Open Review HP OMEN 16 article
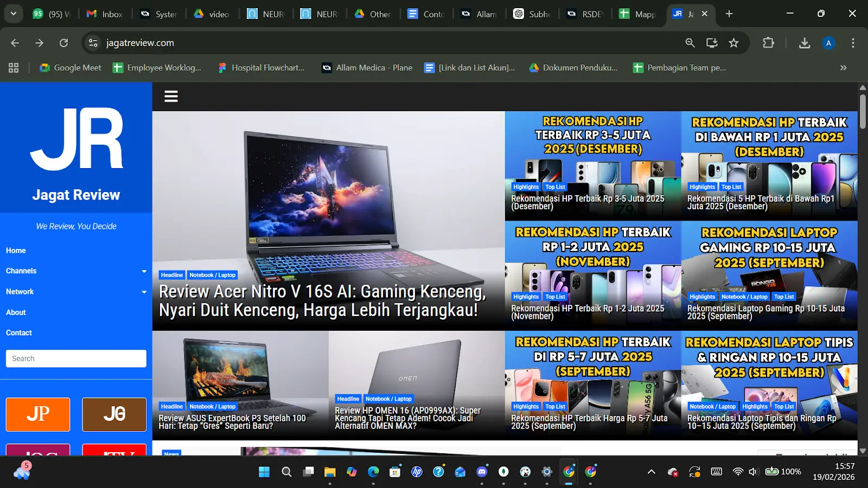Viewport: 868px width, 488px height. pyautogui.click(x=407, y=418)
